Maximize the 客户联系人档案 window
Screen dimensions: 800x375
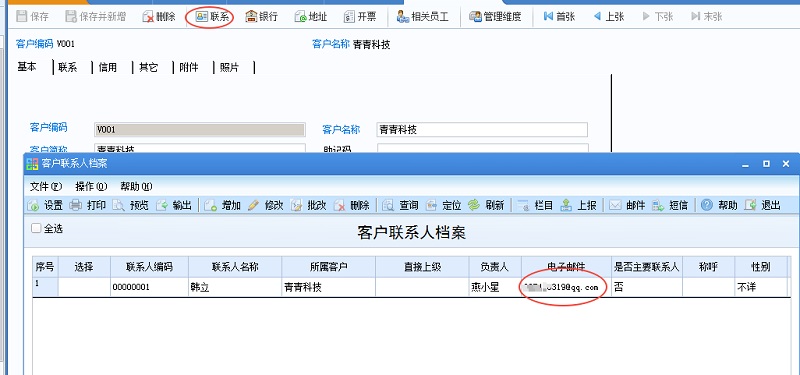766,164
